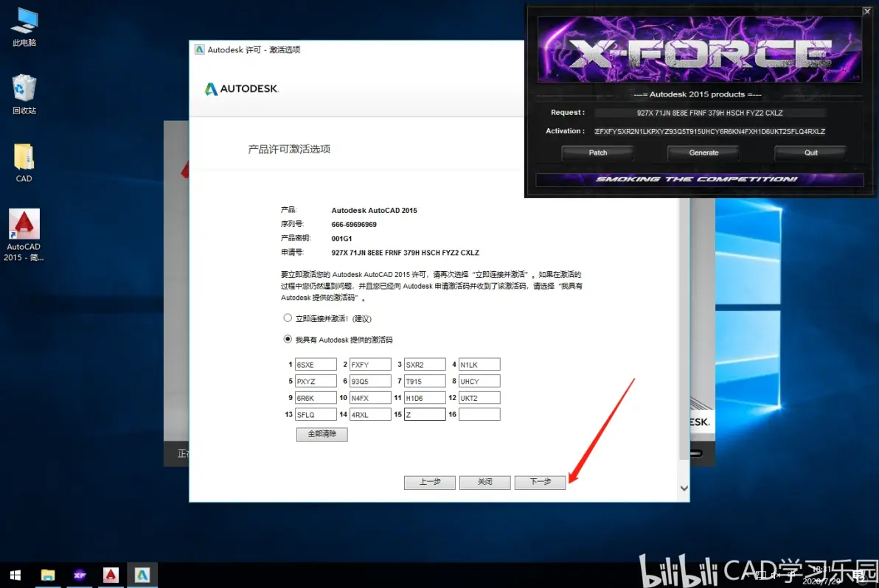Click the Autodesk icon in the dialog title bar
Viewport: 879px width, 588px height.
coord(199,50)
